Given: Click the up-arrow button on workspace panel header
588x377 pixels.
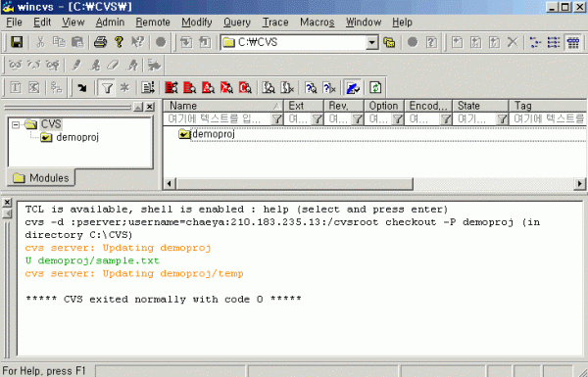Looking at the screenshot, I should 138,107.
